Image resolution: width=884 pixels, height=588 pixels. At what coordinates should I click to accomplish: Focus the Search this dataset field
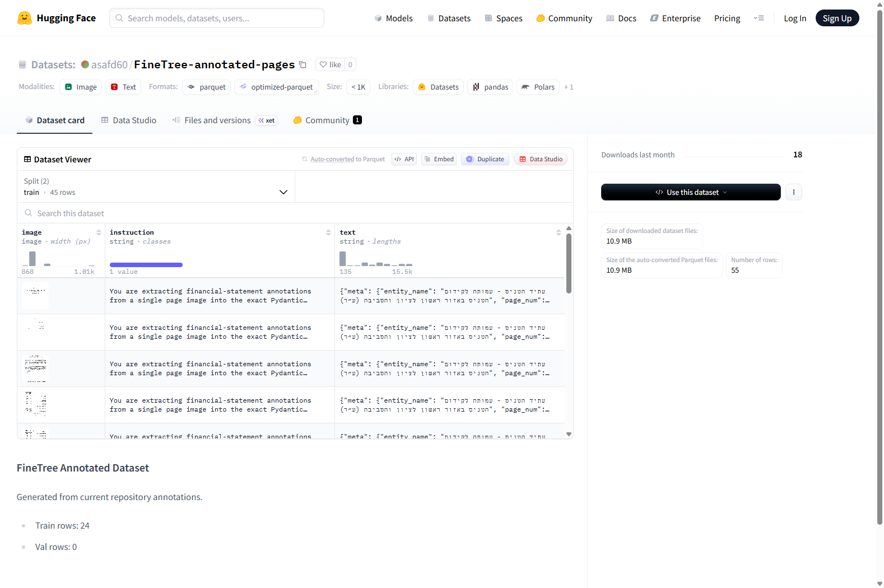295,213
